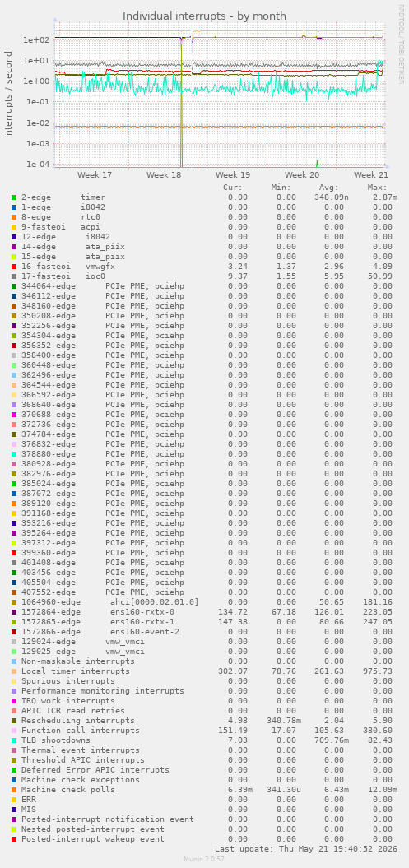Image resolution: width=409 pixels, height=868 pixels.
Task: Click the interrupts / second y-axis label
Action: (9, 94)
